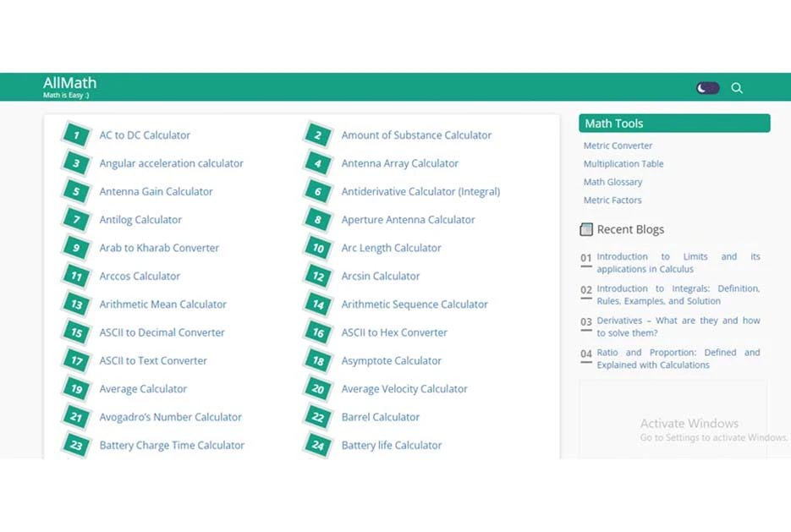Read blog Introduction to Limits in Calculus
This screenshot has width=791, height=532.
coord(678,263)
